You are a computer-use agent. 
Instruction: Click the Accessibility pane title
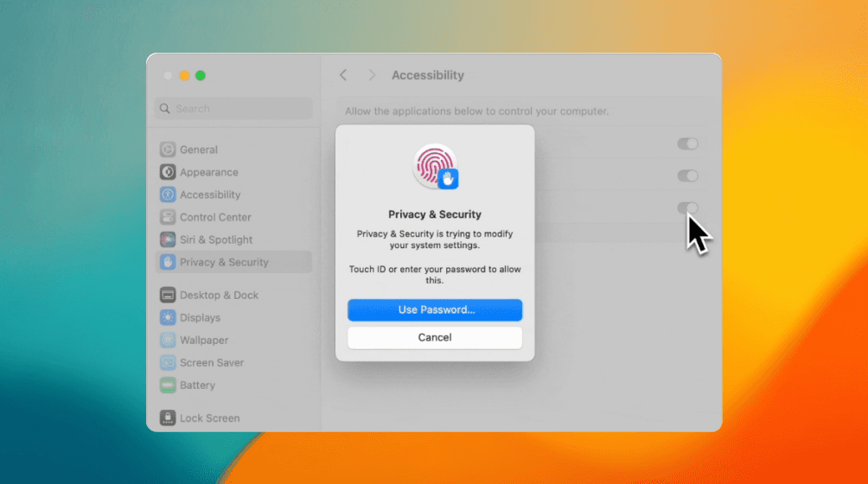[x=428, y=75]
